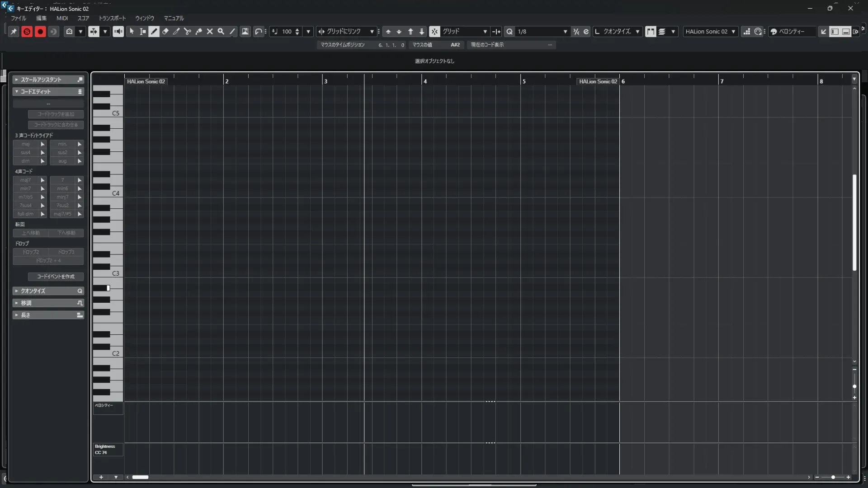Toggle Solo Editor button
The width and height of the screenshot is (868, 488).
pos(27,32)
